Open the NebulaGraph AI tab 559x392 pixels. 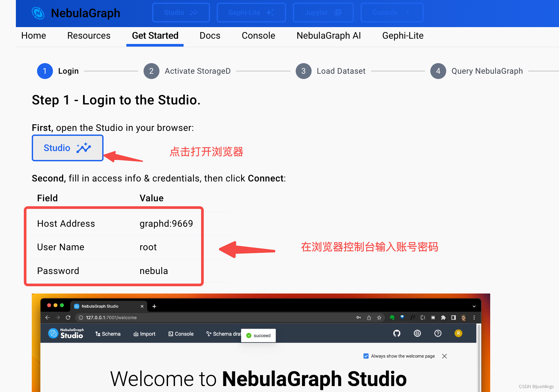[x=329, y=36]
